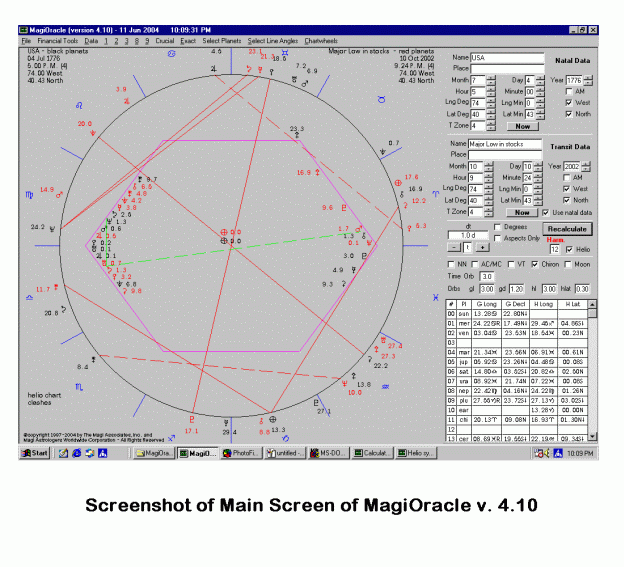Disable the Helio checkbox
Viewport: 624px width, 567px height.
coord(569,249)
